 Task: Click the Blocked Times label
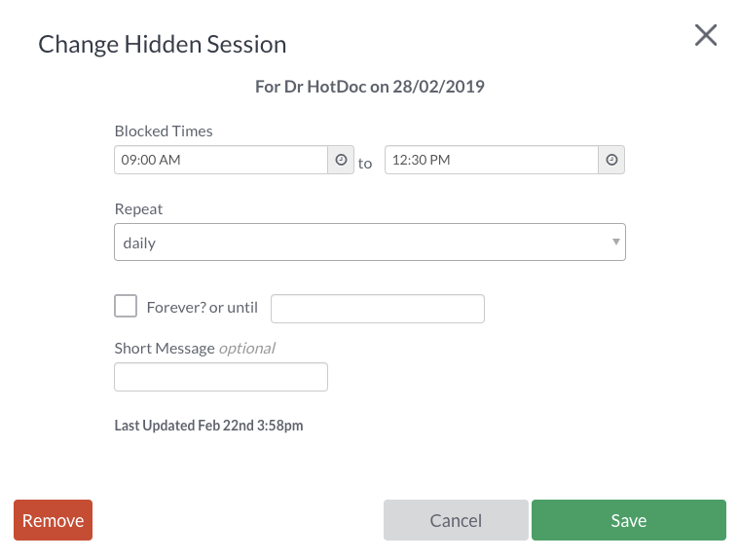164,131
